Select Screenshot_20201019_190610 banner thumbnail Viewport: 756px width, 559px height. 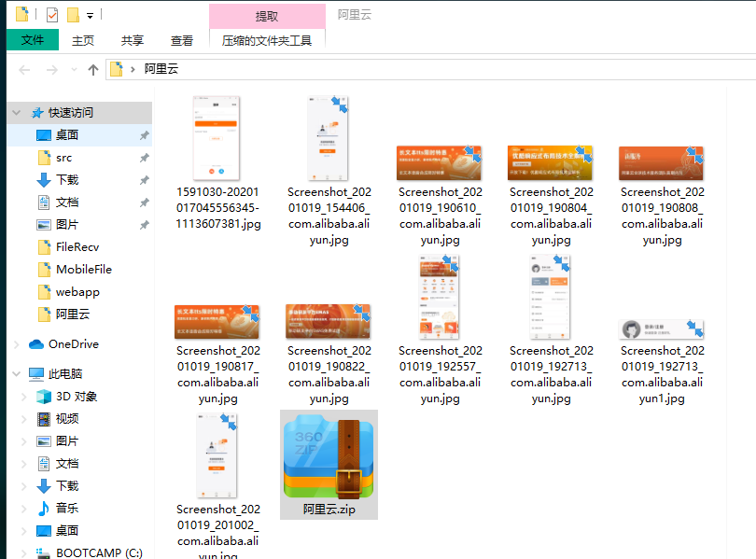click(x=439, y=163)
